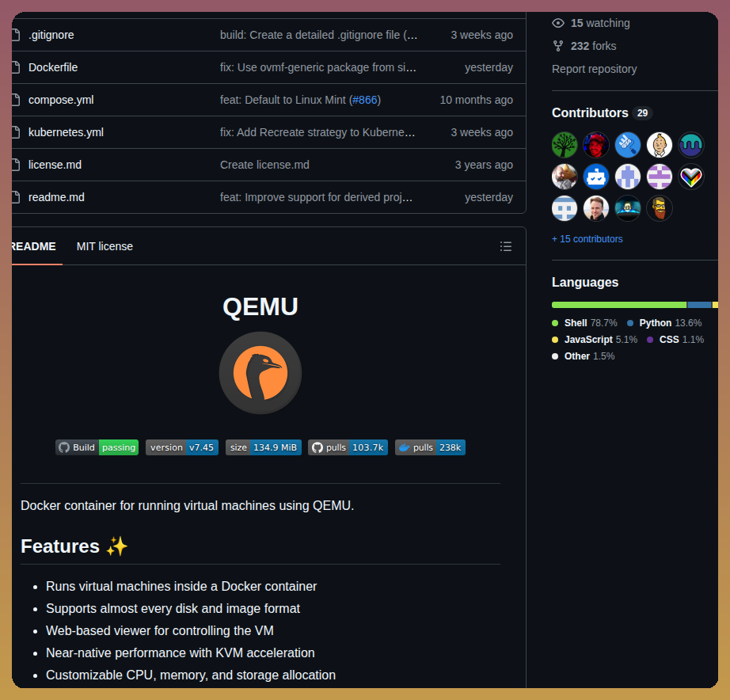Viewport: 730px width, 700px height.
Task: Click blue Python segment of language bar
Action: click(700, 306)
